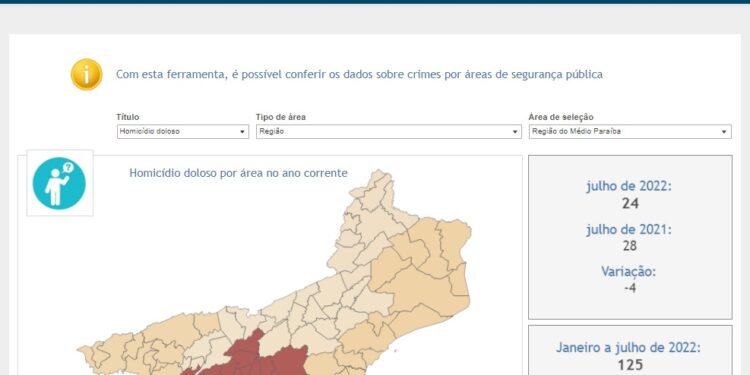Open the Tipo de área dropdown
The image size is (750, 375).
[389, 132]
